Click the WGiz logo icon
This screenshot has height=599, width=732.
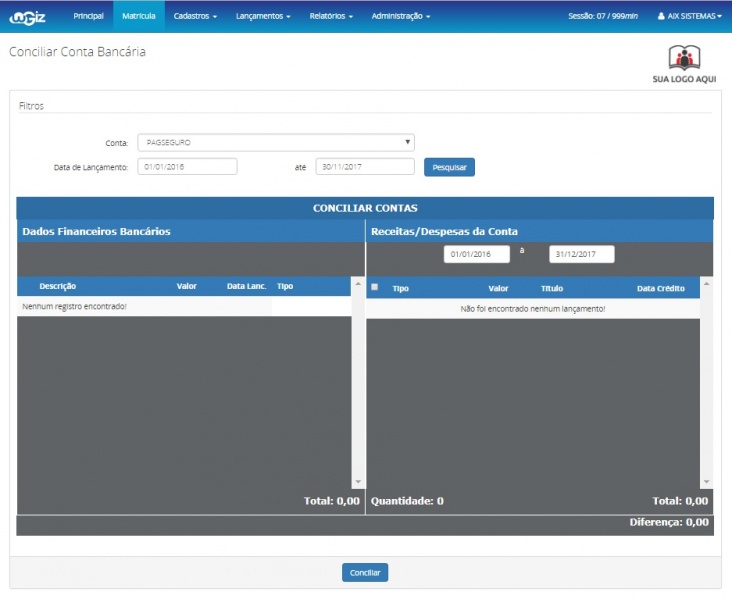point(27,16)
